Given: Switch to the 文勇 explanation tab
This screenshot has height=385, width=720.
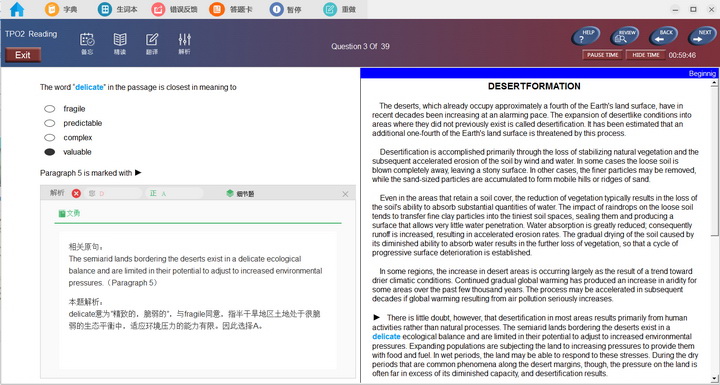Looking at the screenshot, I should 69,213.
